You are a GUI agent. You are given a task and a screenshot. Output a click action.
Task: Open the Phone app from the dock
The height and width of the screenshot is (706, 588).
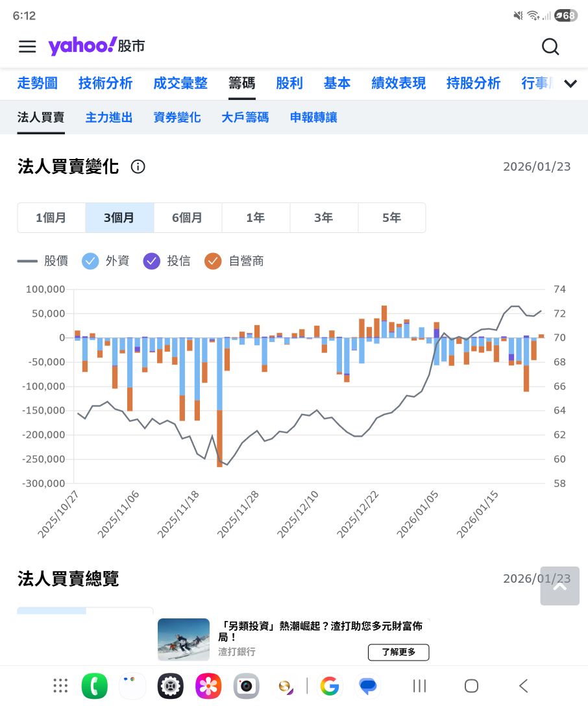coord(95,686)
